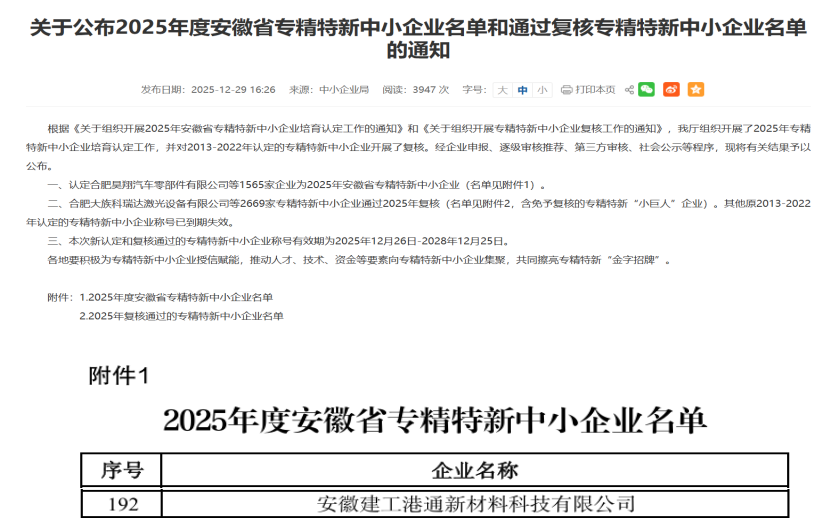This screenshot has width=832, height=518.
Task: Click the gray share icon
Action: coord(630,89)
